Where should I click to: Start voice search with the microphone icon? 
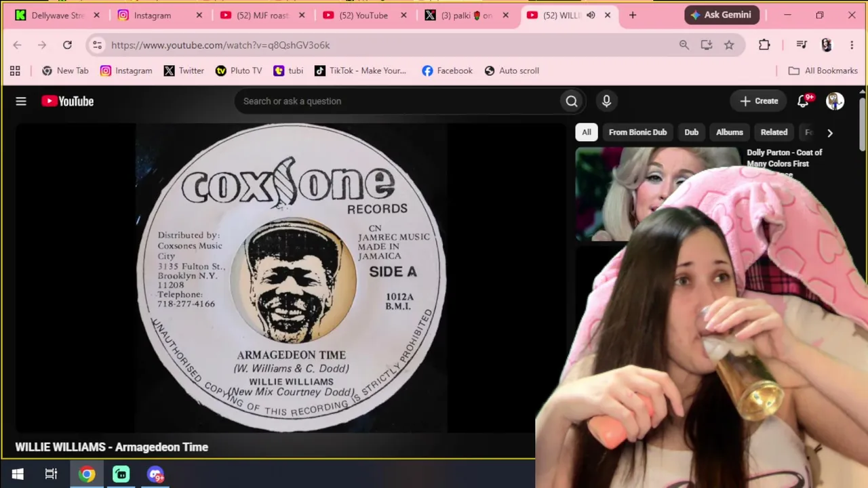[x=606, y=101]
